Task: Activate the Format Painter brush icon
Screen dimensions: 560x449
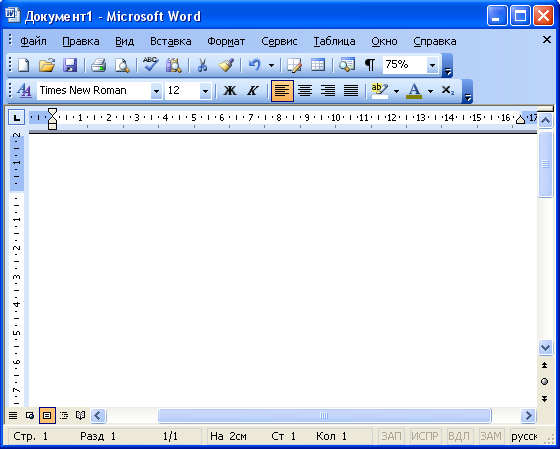Action: click(226, 65)
